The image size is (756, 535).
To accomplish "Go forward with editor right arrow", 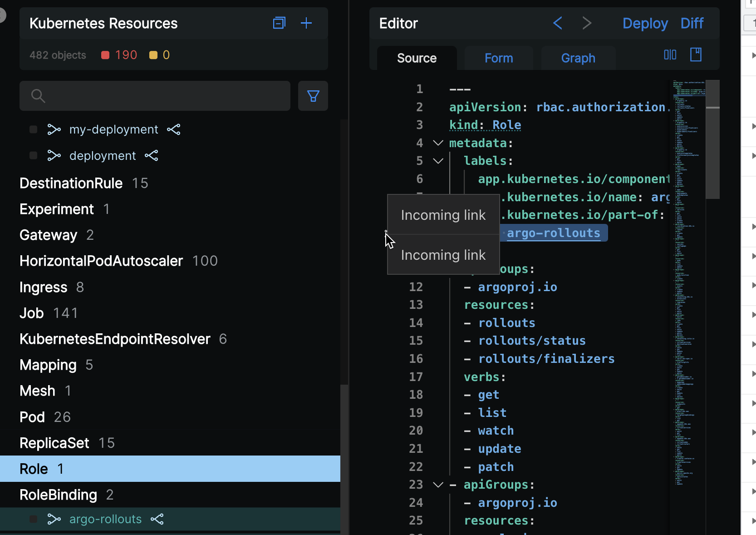I will click(x=587, y=23).
